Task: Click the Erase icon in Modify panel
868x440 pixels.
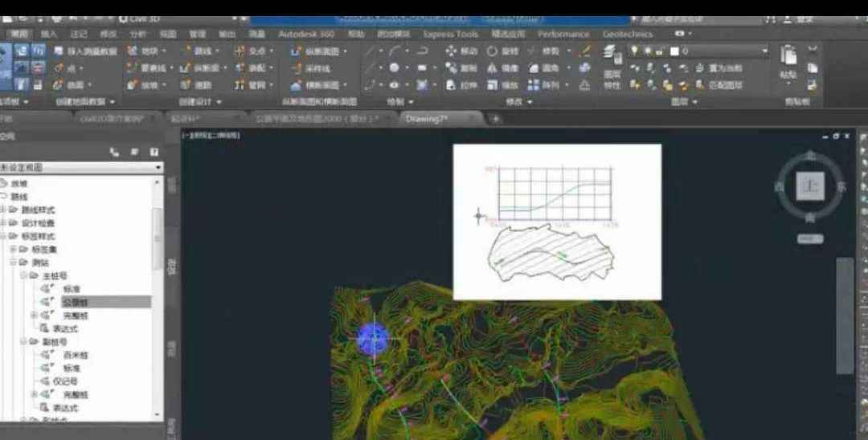Action: click(584, 51)
